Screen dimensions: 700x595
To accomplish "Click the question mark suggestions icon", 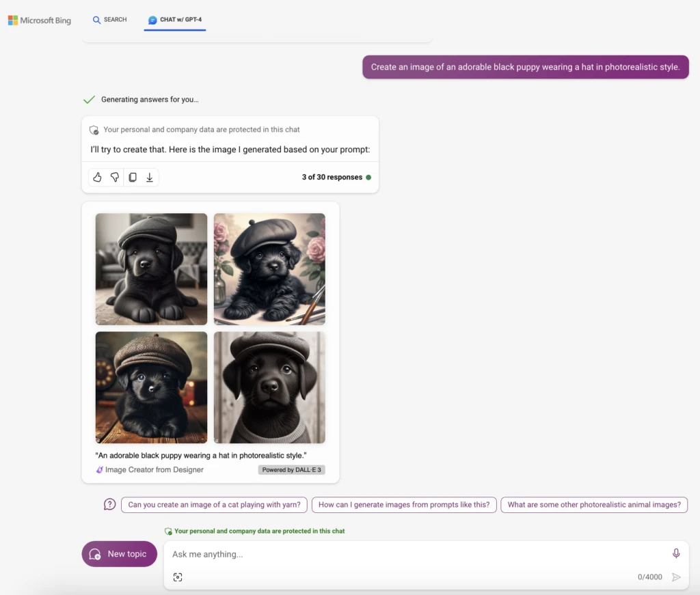I will (109, 504).
